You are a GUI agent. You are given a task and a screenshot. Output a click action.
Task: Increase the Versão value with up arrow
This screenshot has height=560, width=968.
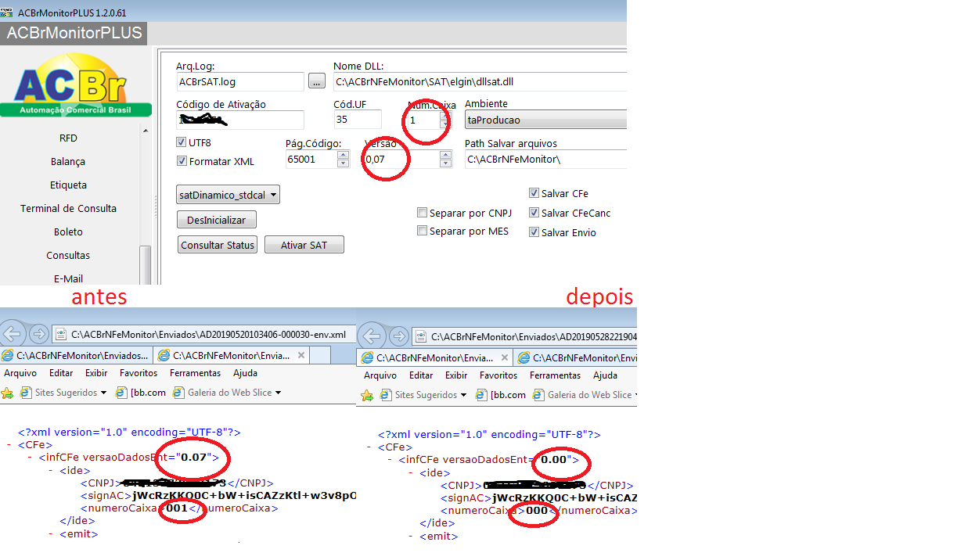(x=445, y=155)
